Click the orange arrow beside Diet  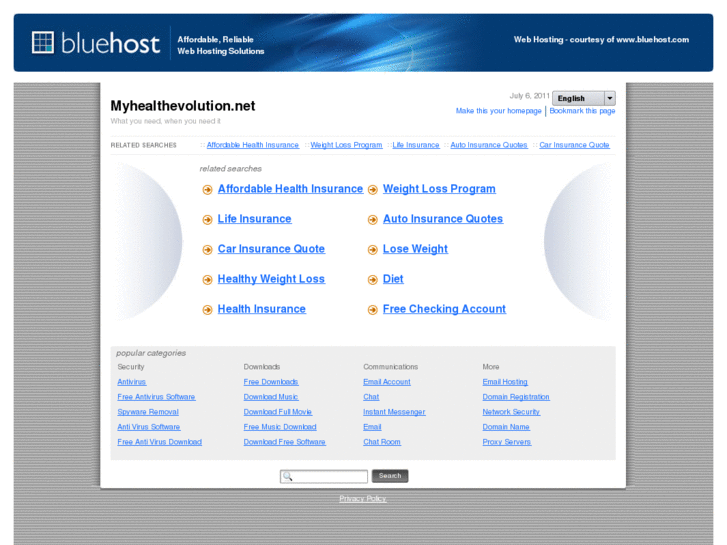[x=373, y=280]
